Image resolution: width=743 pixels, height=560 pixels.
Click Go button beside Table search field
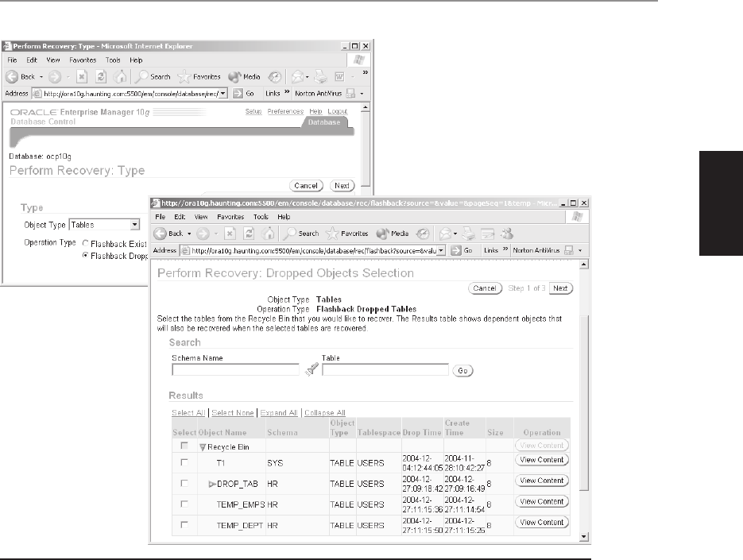(463, 370)
